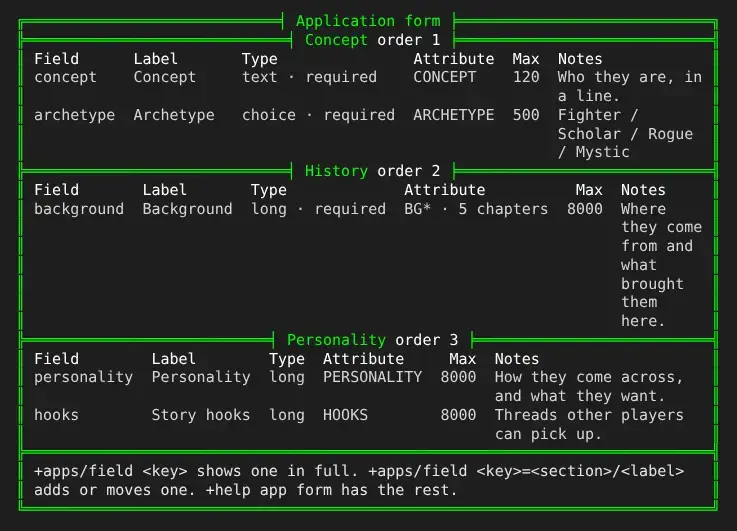Click the '+help app form' command text
The width and height of the screenshot is (737, 531).
coord(268,490)
